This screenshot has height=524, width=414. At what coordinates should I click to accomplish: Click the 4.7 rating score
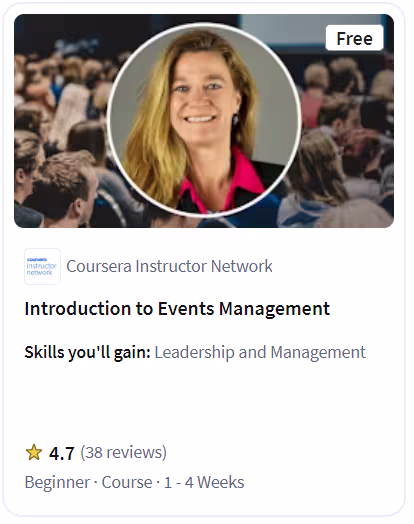[62, 453]
